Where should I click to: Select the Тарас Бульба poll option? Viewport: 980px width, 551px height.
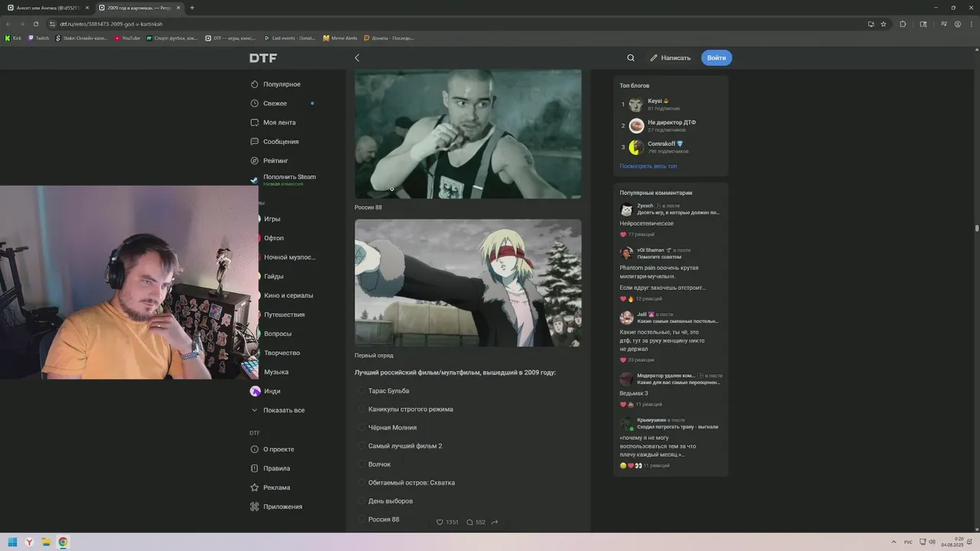pos(383,391)
